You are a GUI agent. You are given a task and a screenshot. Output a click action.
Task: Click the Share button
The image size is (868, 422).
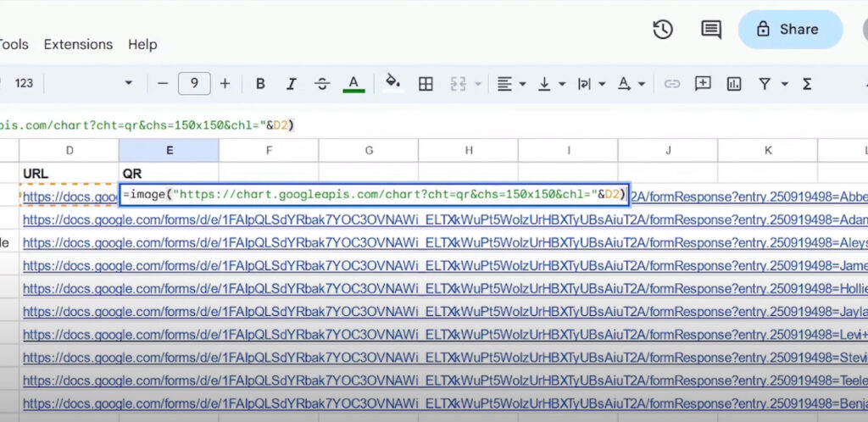[790, 30]
